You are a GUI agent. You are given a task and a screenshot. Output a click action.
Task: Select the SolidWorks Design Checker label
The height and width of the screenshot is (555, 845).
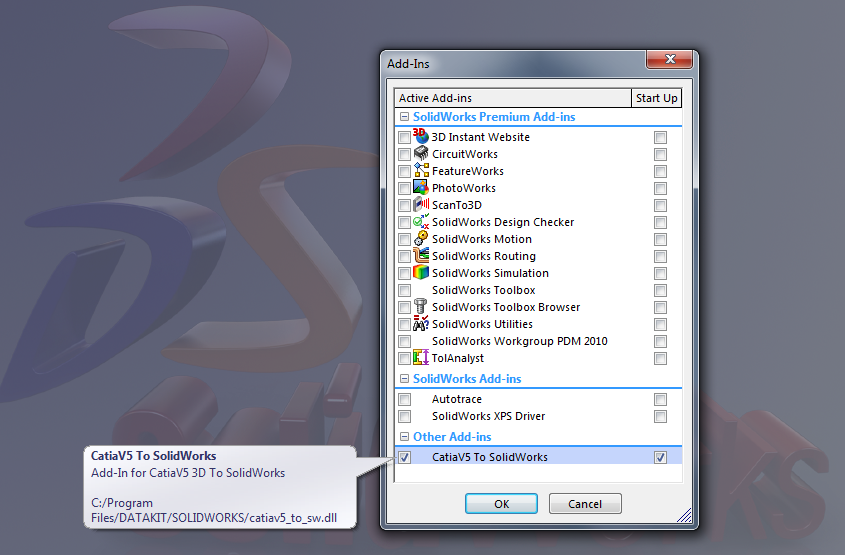[x=503, y=222]
